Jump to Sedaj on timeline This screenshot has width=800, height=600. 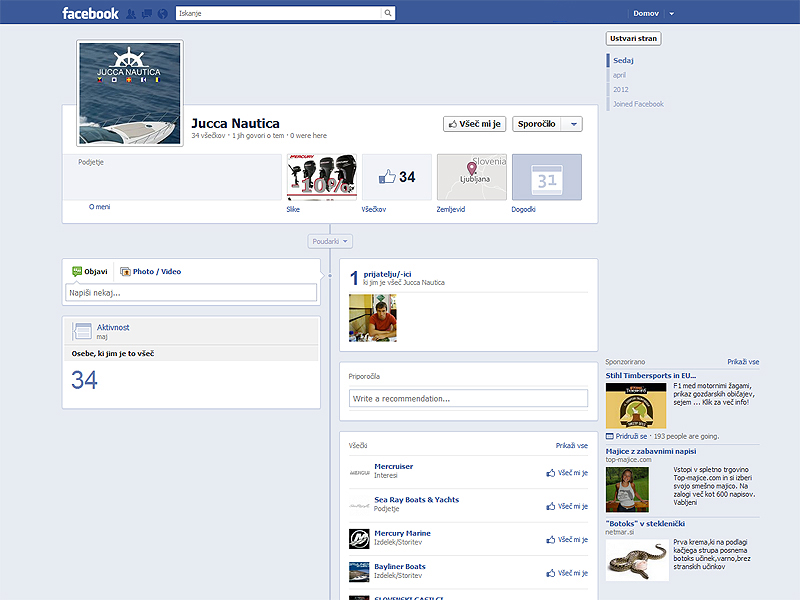point(623,60)
